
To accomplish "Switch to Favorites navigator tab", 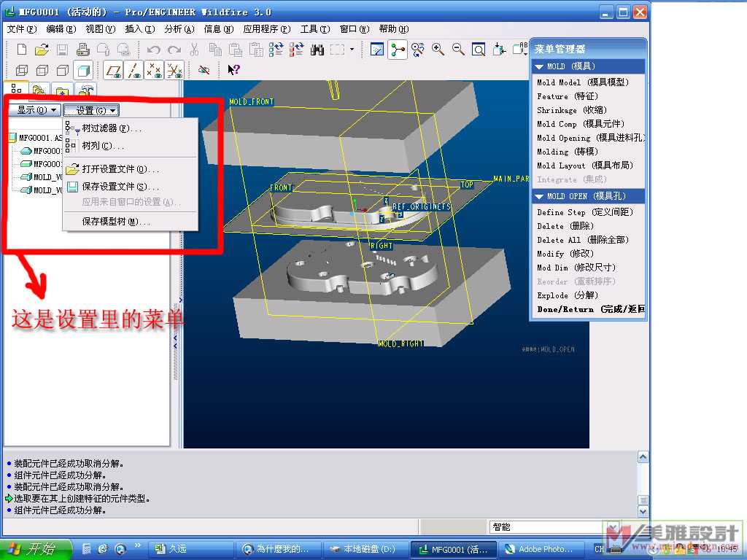I will pos(62,90).
